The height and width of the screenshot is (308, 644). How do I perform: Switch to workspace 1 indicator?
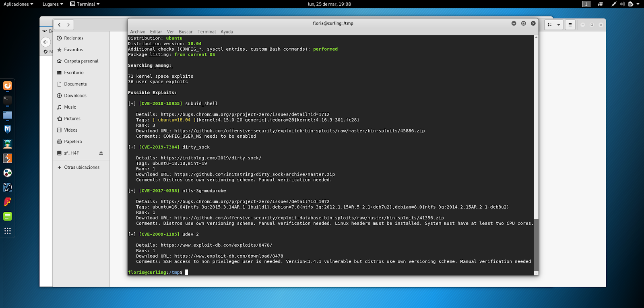click(586, 4)
